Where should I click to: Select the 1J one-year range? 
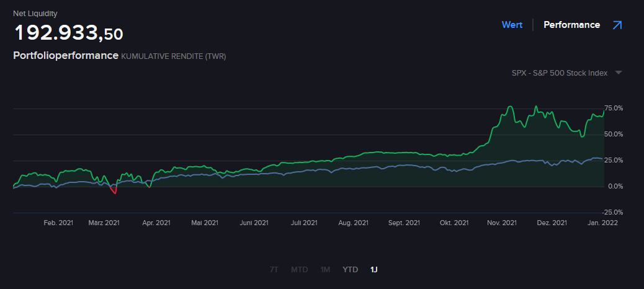(x=373, y=270)
